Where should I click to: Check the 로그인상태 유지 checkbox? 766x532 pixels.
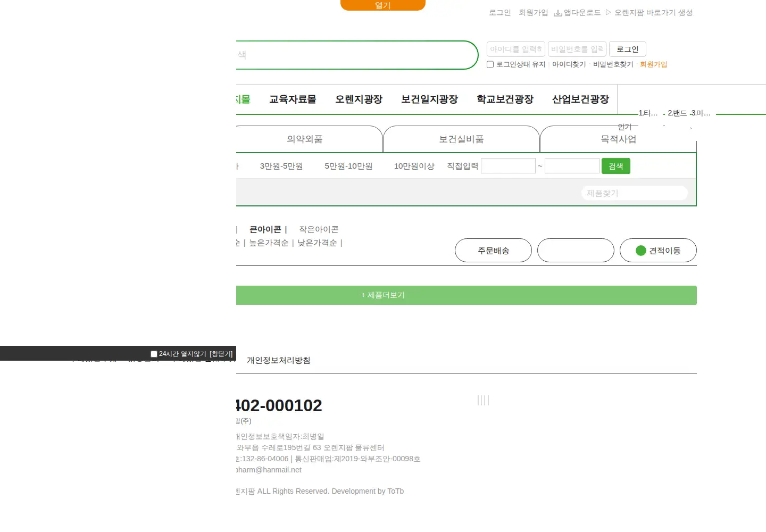point(490,64)
